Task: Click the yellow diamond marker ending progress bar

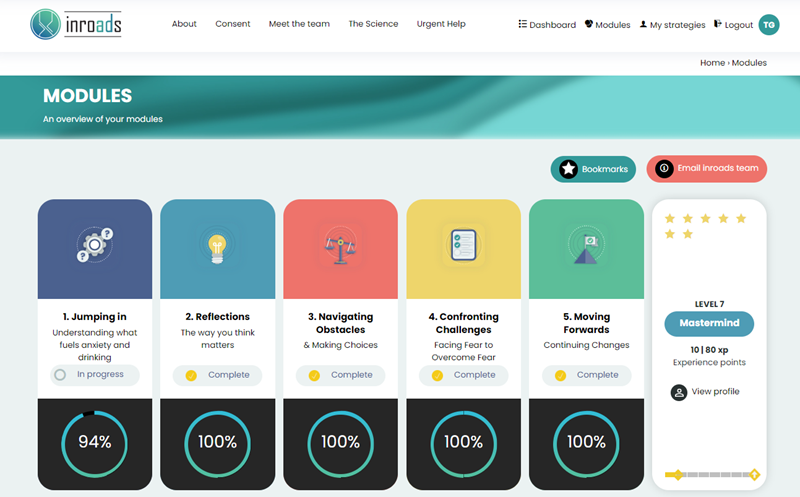Action: point(754,475)
